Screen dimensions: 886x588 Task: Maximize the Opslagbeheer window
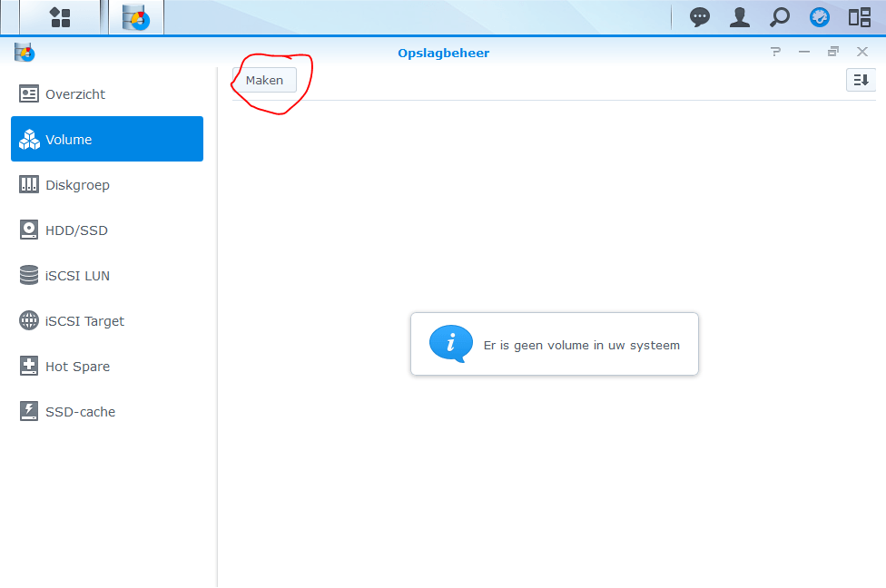[x=833, y=53]
